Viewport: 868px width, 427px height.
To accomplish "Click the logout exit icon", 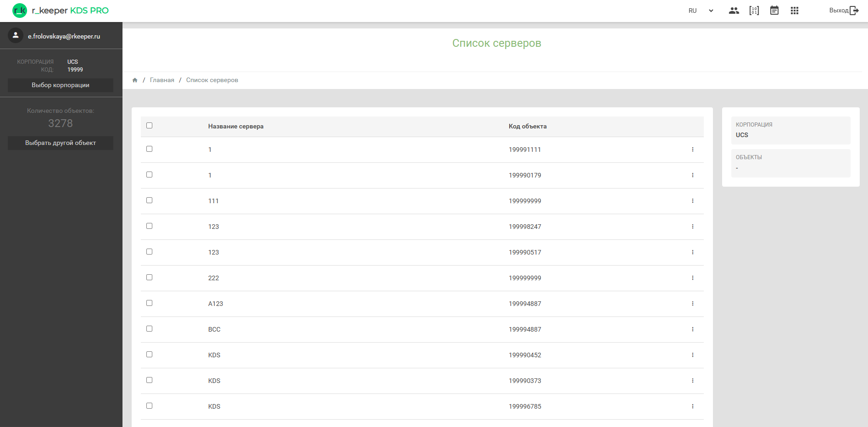I will point(854,11).
